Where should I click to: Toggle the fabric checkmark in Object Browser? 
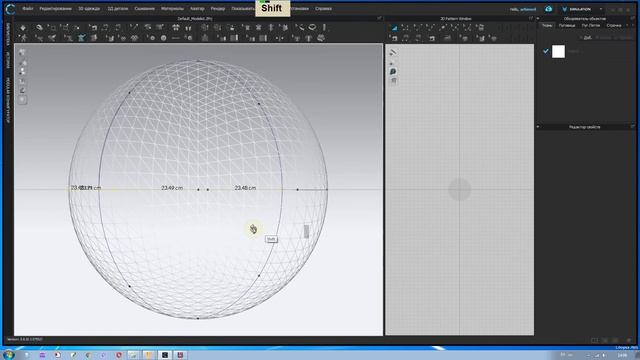546,51
